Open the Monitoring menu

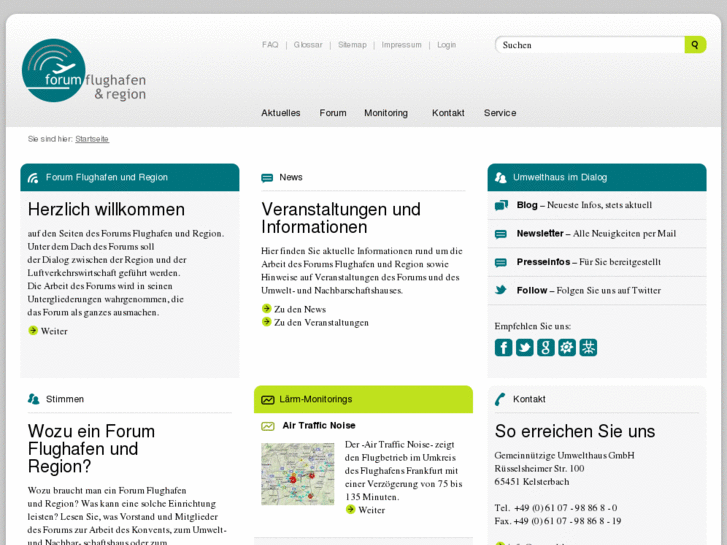click(x=386, y=113)
